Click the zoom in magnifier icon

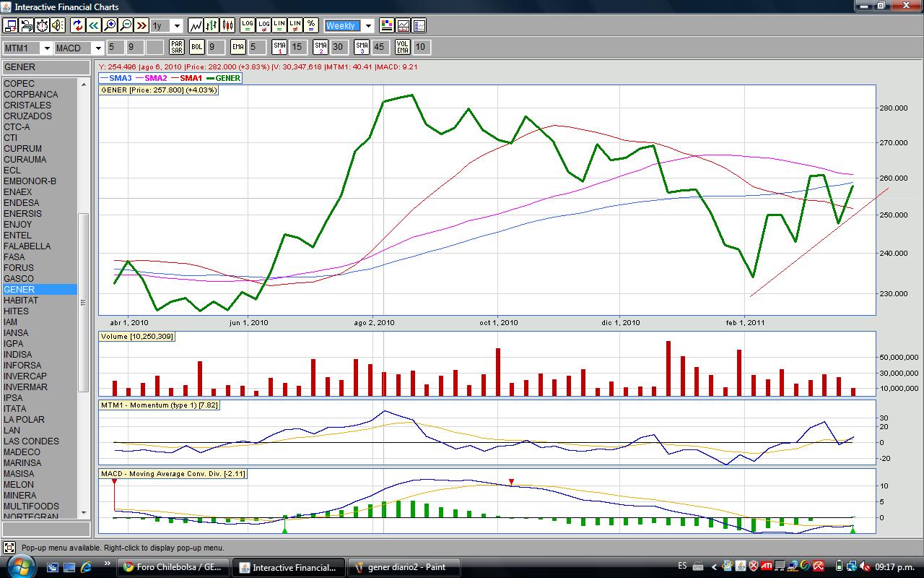point(110,25)
